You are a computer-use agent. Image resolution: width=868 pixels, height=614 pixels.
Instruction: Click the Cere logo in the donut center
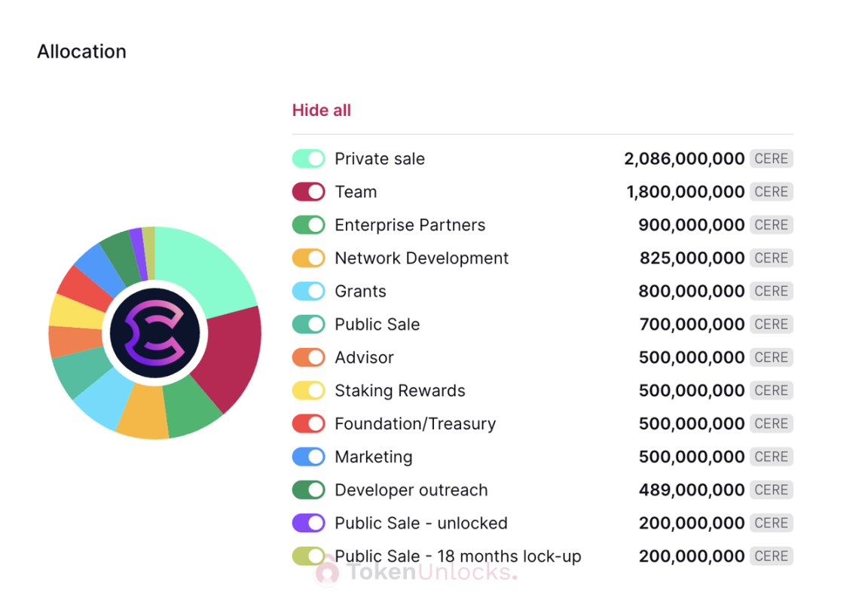coord(155,333)
